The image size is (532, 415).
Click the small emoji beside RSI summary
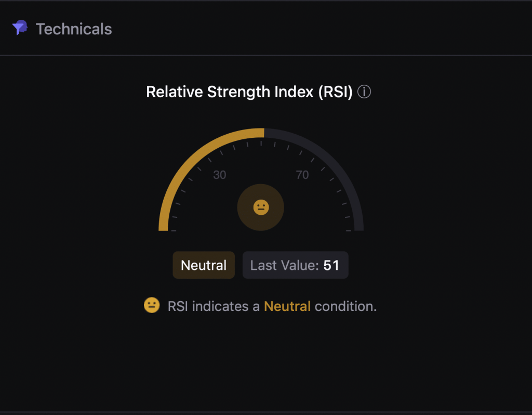151,305
